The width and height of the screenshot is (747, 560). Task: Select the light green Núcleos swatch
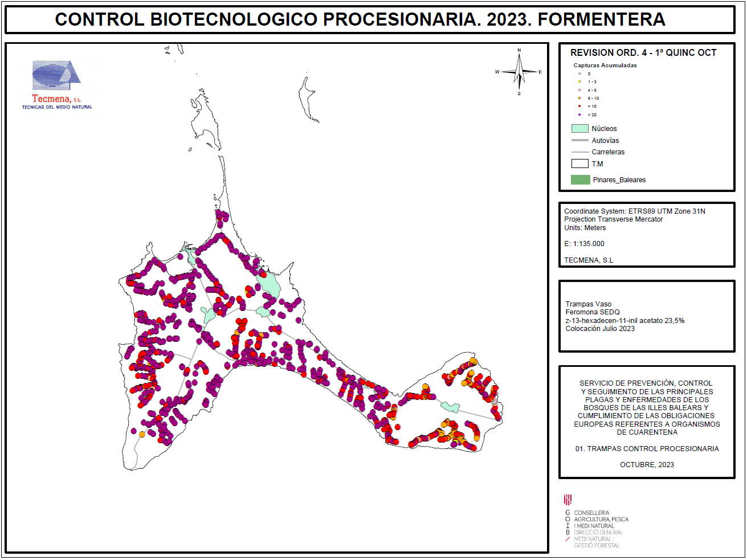[579, 129]
